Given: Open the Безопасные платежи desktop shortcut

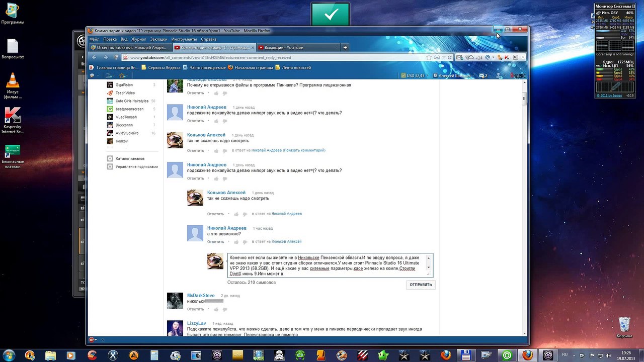Looking at the screenshot, I should [x=13, y=156].
